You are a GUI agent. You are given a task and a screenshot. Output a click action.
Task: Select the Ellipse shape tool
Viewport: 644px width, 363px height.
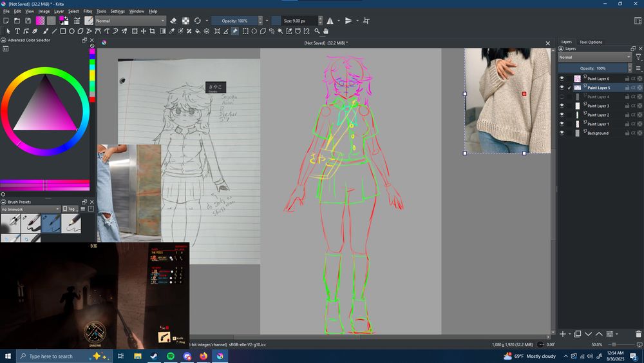pyautogui.click(x=72, y=31)
